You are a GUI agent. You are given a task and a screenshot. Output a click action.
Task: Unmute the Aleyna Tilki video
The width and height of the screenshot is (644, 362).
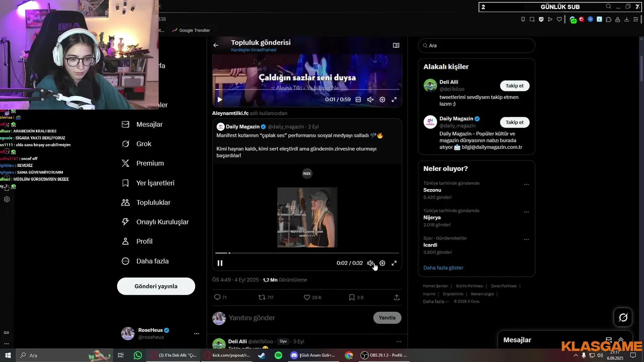tap(370, 100)
